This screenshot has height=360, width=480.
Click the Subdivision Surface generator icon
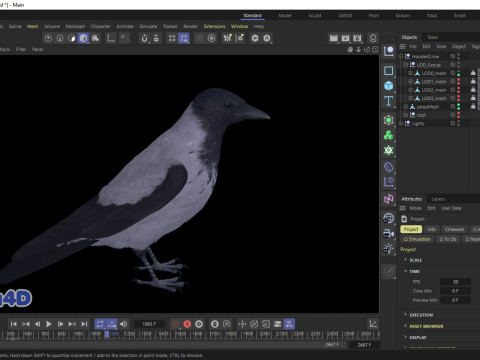point(389,120)
